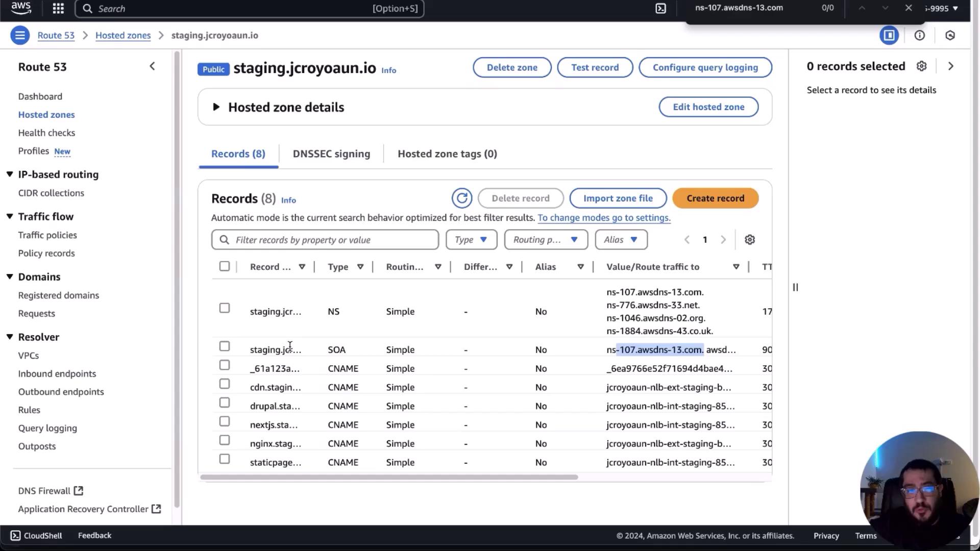Open the AWS services grid menu
The width and height of the screenshot is (980, 551).
tap(58, 8)
